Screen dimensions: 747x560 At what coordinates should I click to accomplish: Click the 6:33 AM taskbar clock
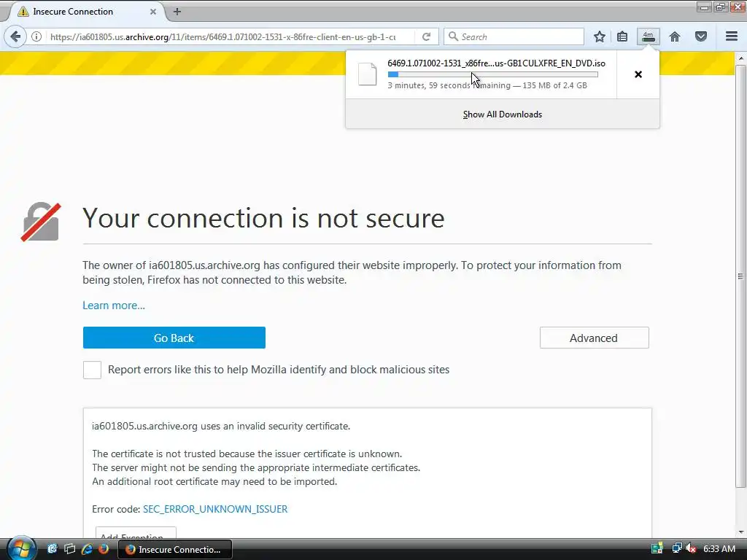coord(719,548)
